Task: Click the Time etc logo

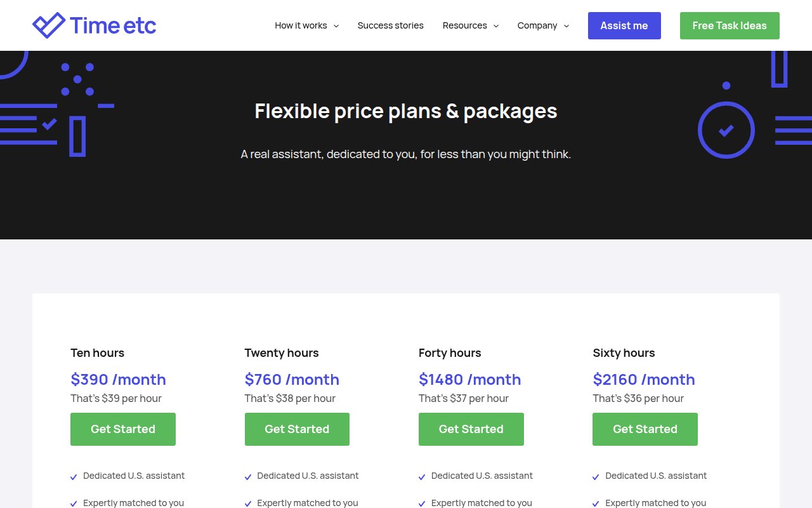Action: pyautogui.click(x=94, y=25)
